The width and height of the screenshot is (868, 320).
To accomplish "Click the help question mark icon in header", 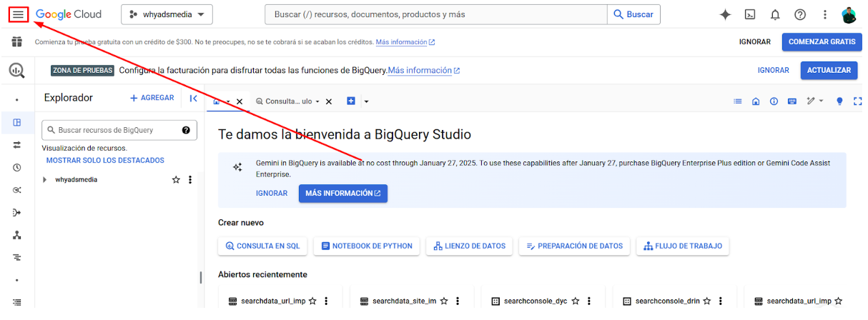I will point(800,14).
